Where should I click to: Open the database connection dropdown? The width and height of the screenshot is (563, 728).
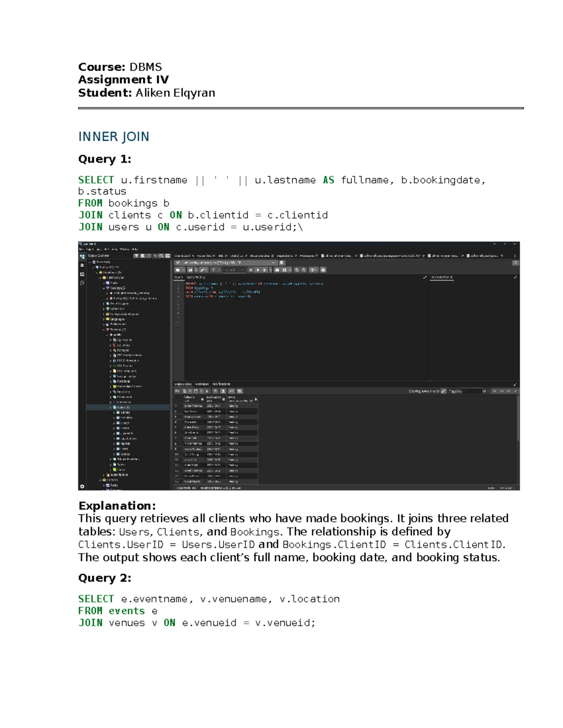click(x=273, y=263)
